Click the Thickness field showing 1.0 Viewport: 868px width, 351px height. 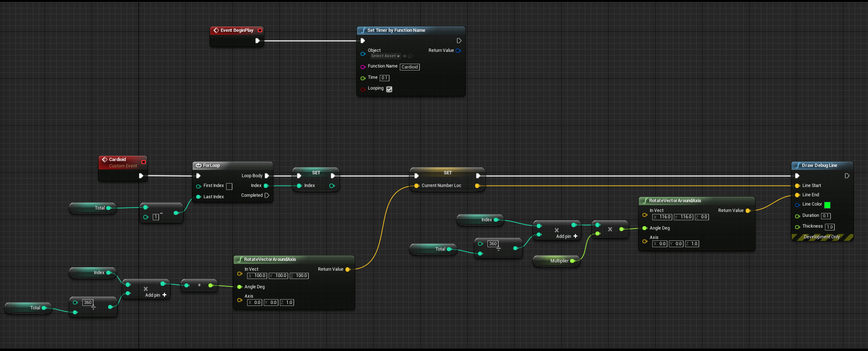[830, 227]
